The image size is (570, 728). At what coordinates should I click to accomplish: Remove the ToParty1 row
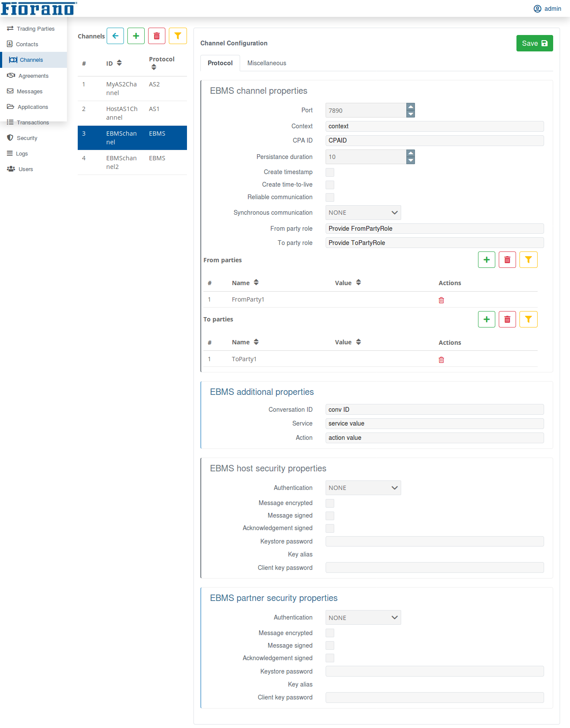pos(441,360)
